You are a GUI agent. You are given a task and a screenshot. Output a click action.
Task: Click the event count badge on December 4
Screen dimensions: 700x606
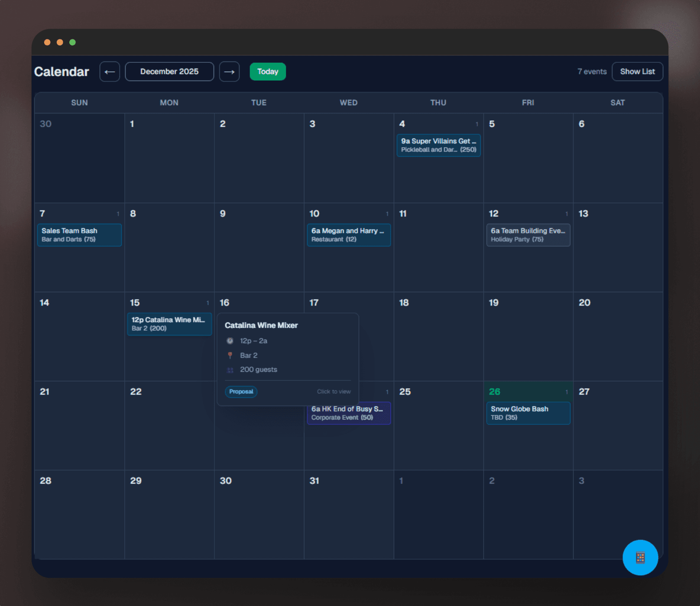pos(476,124)
